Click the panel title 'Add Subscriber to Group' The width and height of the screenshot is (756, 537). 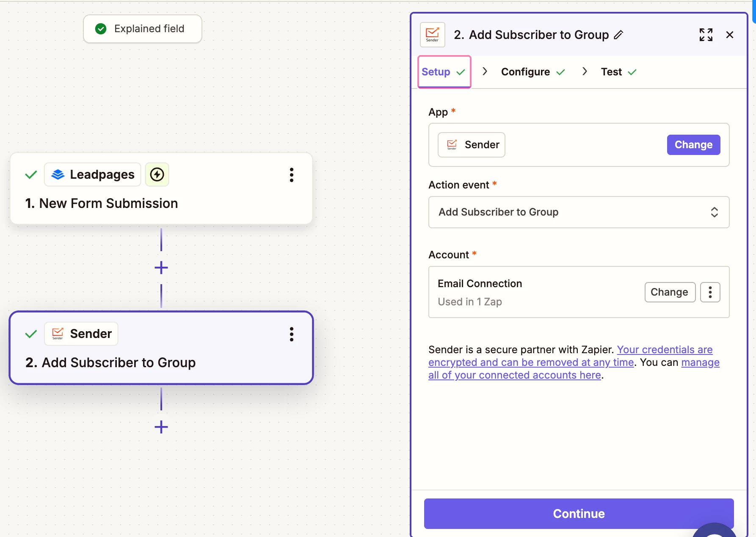point(539,35)
